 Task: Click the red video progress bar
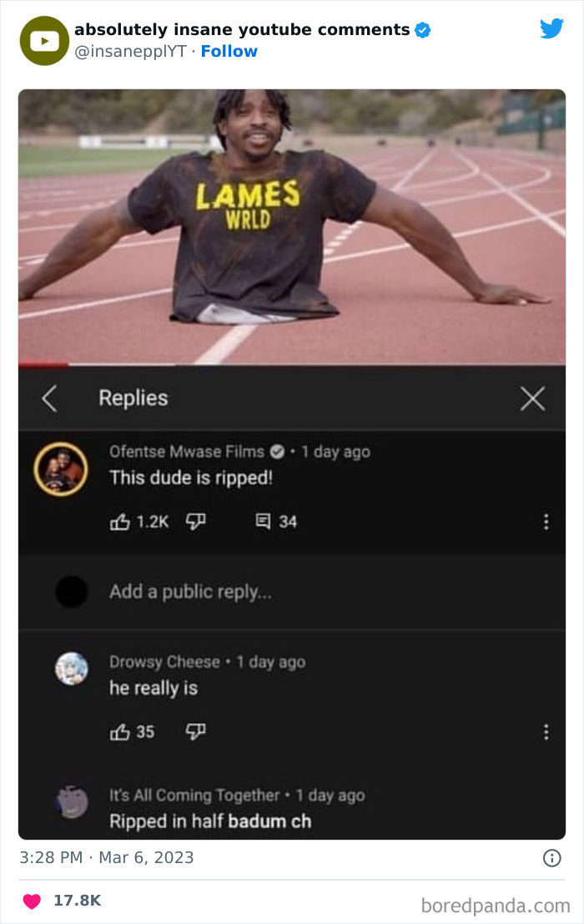pyautogui.click(x=43, y=365)
